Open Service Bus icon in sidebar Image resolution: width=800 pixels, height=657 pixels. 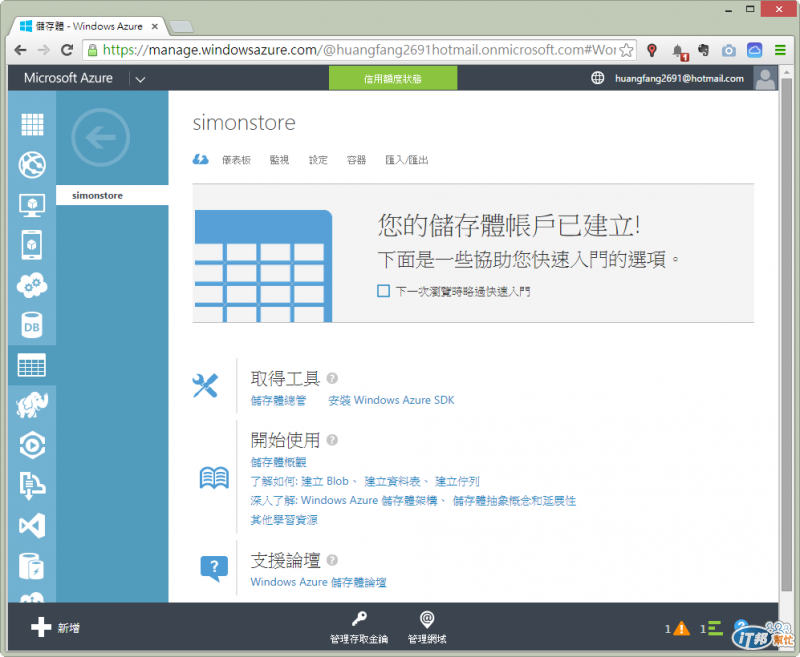(32, 485)
